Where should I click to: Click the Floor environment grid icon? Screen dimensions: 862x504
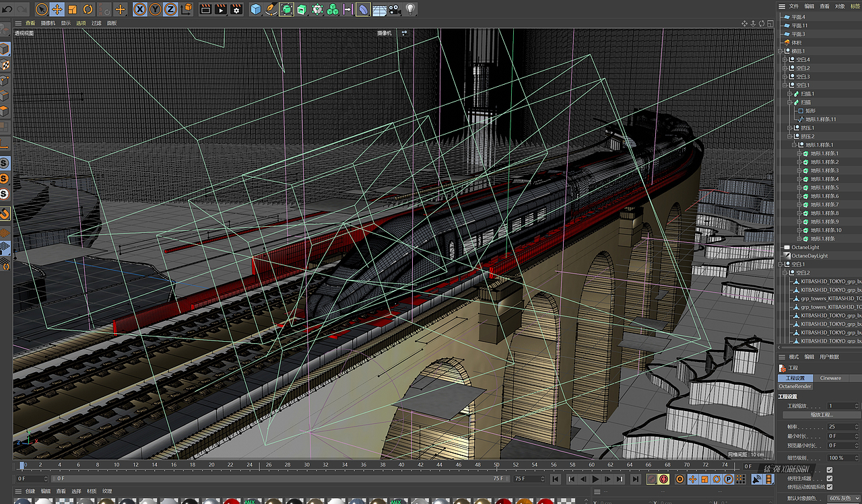pyautogui.click(x=379, y=9)
